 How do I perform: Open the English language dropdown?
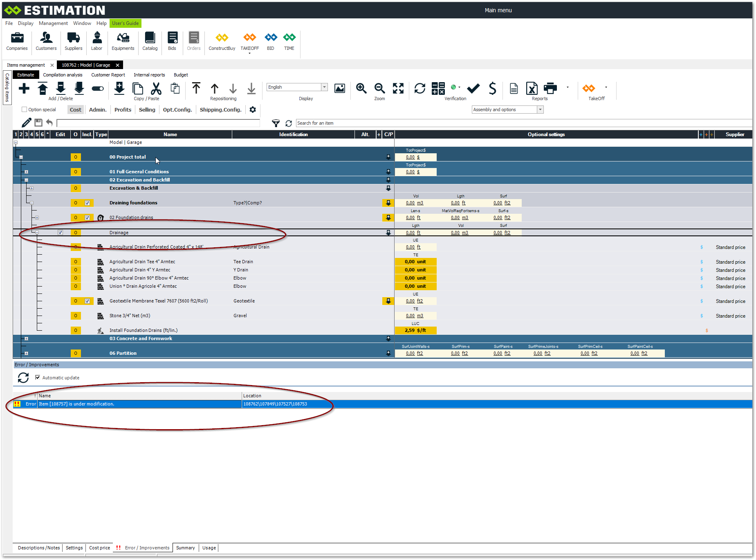[x=324, y=87]
